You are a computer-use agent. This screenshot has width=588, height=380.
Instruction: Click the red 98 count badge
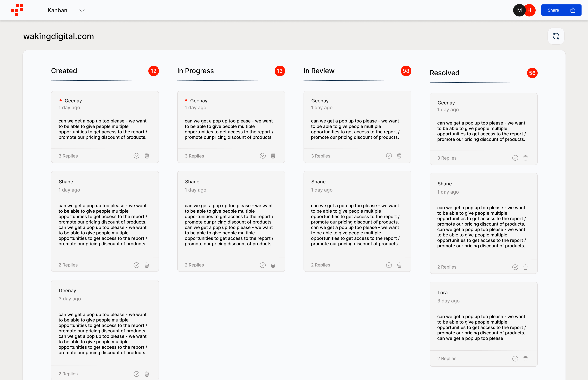[x=406, y=71]
